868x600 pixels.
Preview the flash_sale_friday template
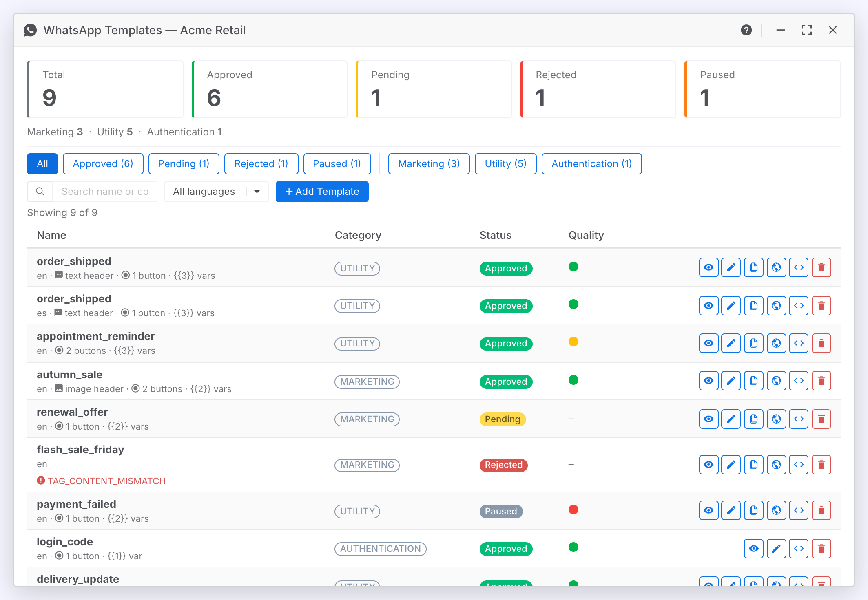[709, 465]
